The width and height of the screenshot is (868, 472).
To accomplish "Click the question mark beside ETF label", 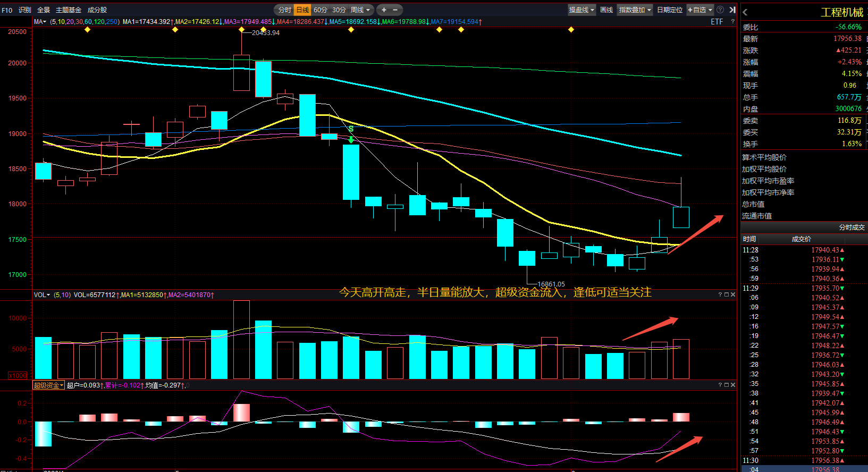I will pyautogui.click(x=732, y=22).
